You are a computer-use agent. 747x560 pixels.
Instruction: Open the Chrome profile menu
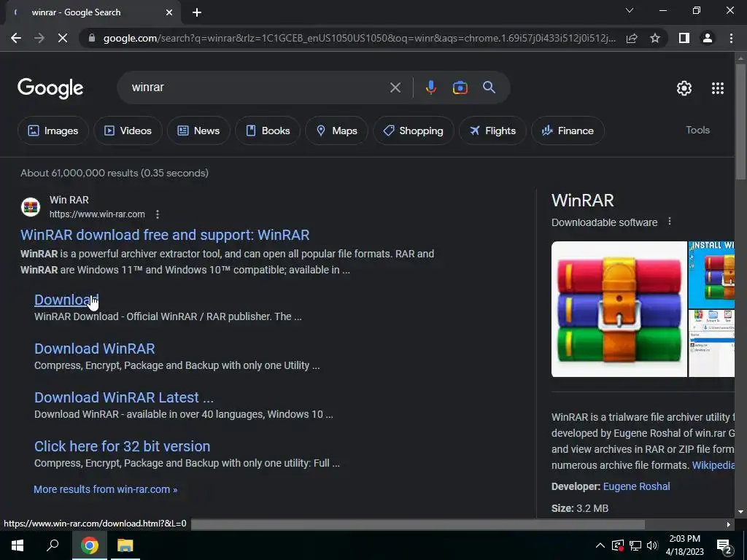click(708, 38)
